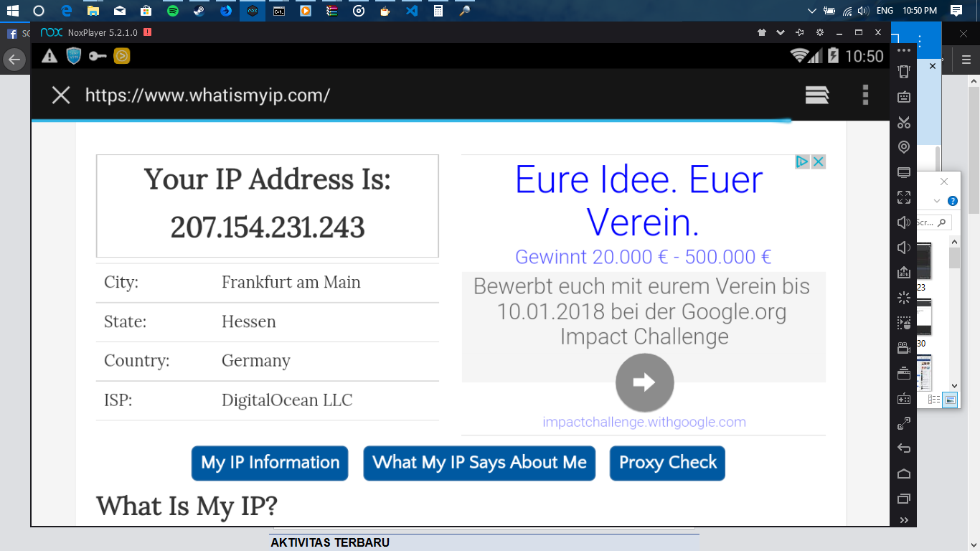Open the Nox sidebar three-dot menu
Screen dimensions: 980x551
click(x=904, y=50)
